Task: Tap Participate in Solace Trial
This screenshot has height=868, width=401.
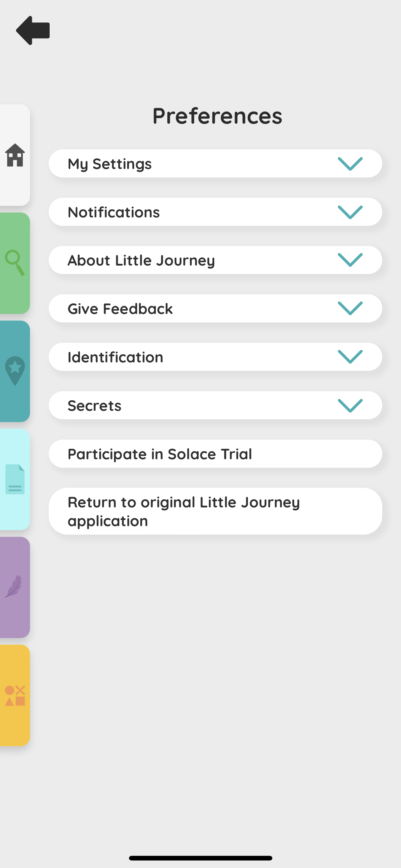Action: (x=215, y=454)
